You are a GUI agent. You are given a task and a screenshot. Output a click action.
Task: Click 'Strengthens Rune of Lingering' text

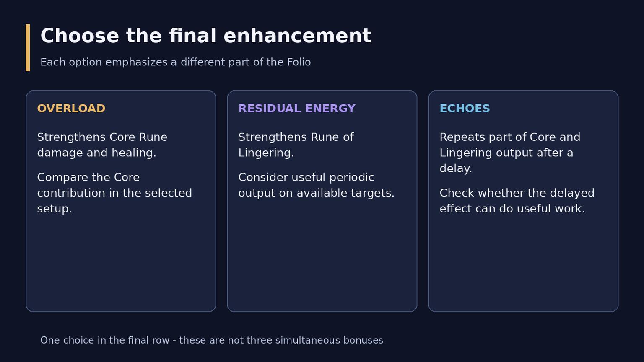(x=296, y=145)
